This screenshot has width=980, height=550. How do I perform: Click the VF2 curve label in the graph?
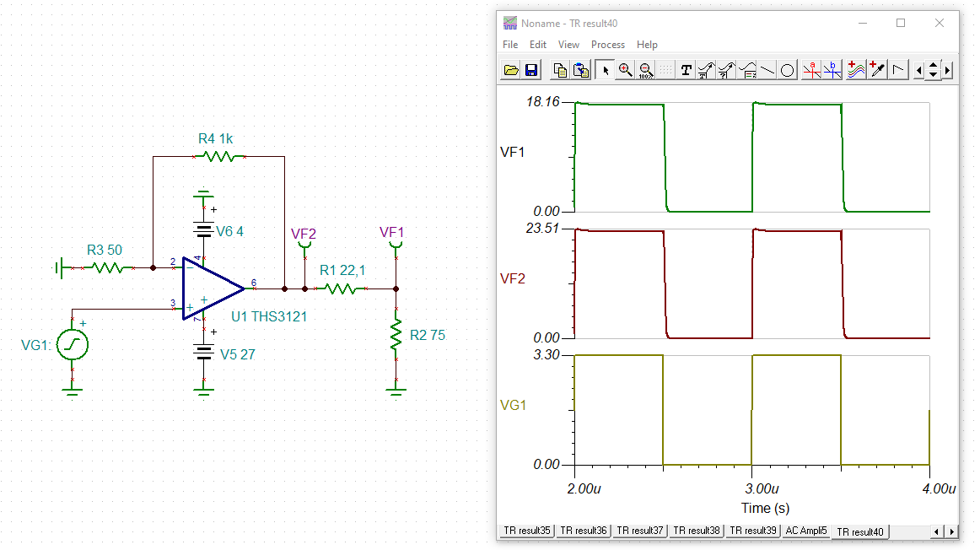tap(513, 278)
